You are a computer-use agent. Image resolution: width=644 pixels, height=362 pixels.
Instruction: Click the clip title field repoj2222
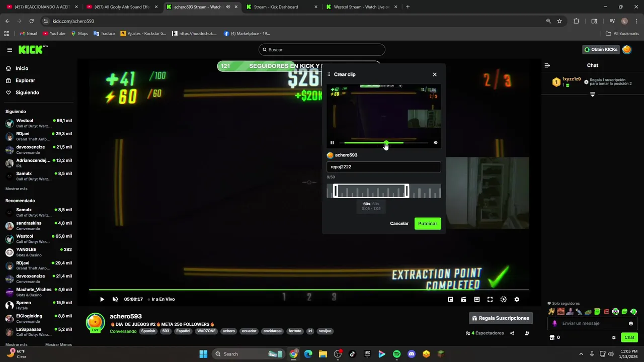pyautogui.click(x=383, y=167)
